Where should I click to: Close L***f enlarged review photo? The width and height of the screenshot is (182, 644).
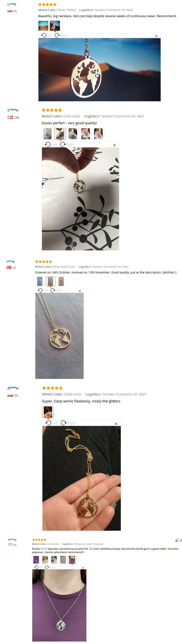point(156,36)
